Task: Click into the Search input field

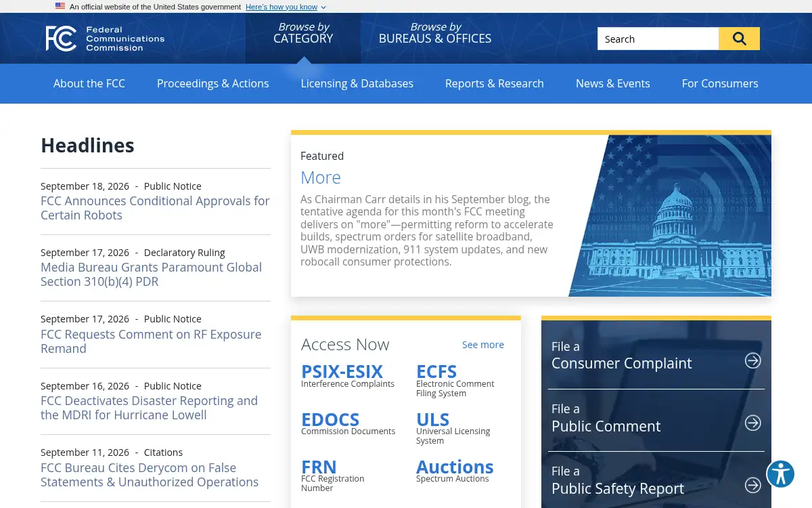Action: coord(658,39)
